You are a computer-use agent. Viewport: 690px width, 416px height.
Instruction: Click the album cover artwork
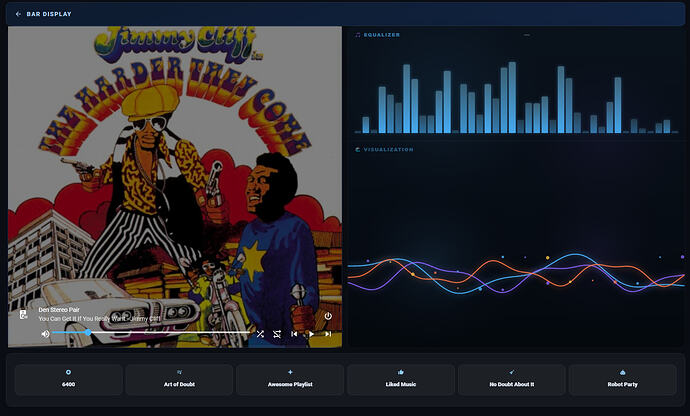coord(175,187)
